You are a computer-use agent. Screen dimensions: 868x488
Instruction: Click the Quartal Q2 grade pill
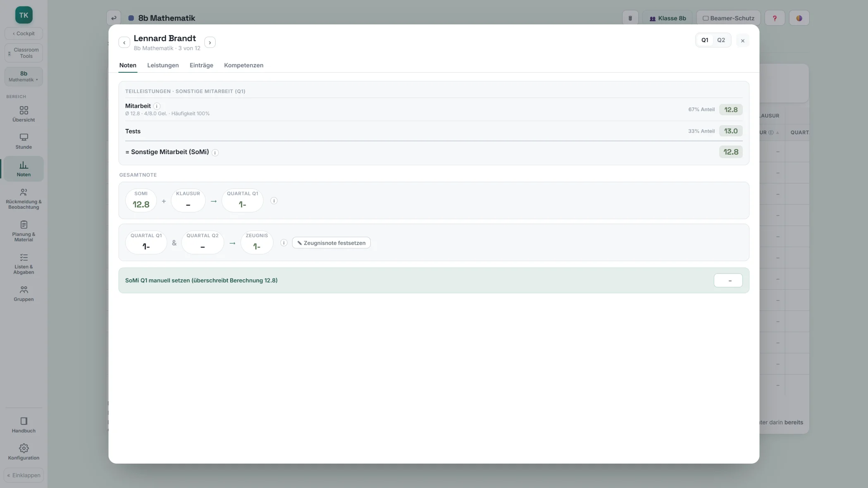pos(203,243)
